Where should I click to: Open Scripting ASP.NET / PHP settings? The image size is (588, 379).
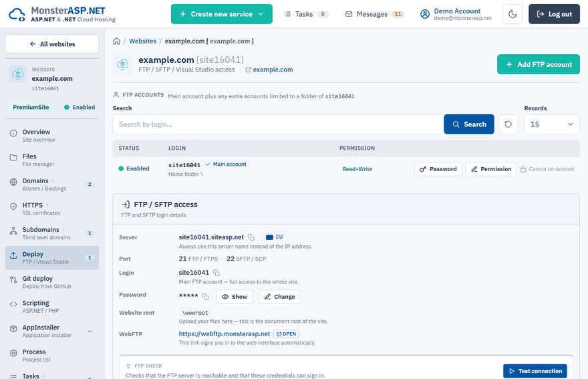[x=52, y=307]
